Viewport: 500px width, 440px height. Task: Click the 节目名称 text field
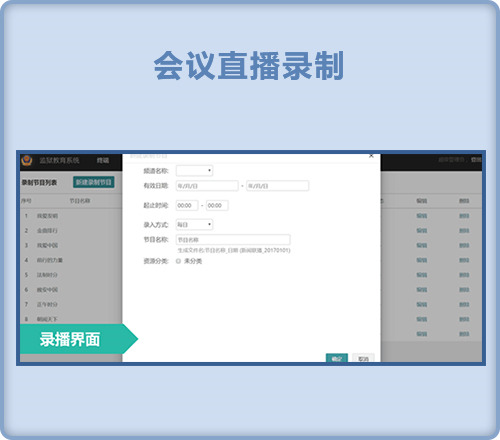tap(233, 240)
